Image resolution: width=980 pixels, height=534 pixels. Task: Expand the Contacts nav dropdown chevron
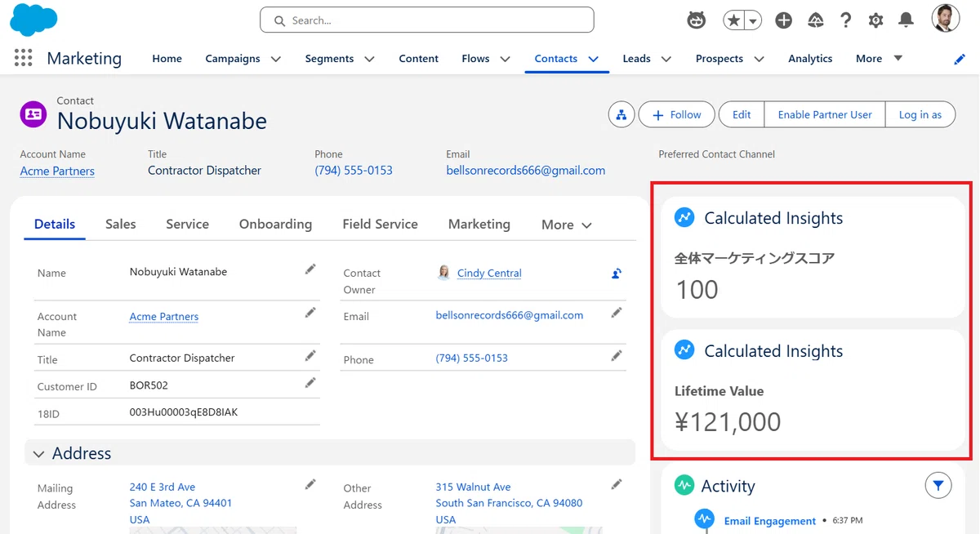tap(594, 59)
